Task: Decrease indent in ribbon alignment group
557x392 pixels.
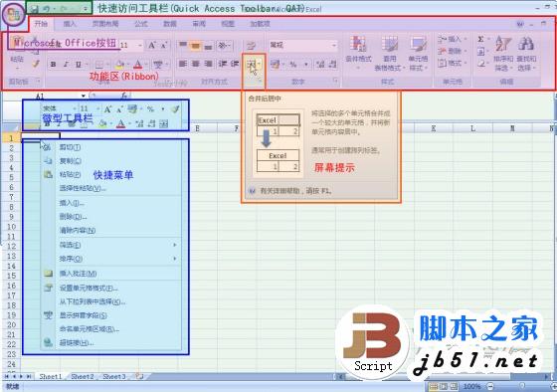Action: tap(223, 64)
